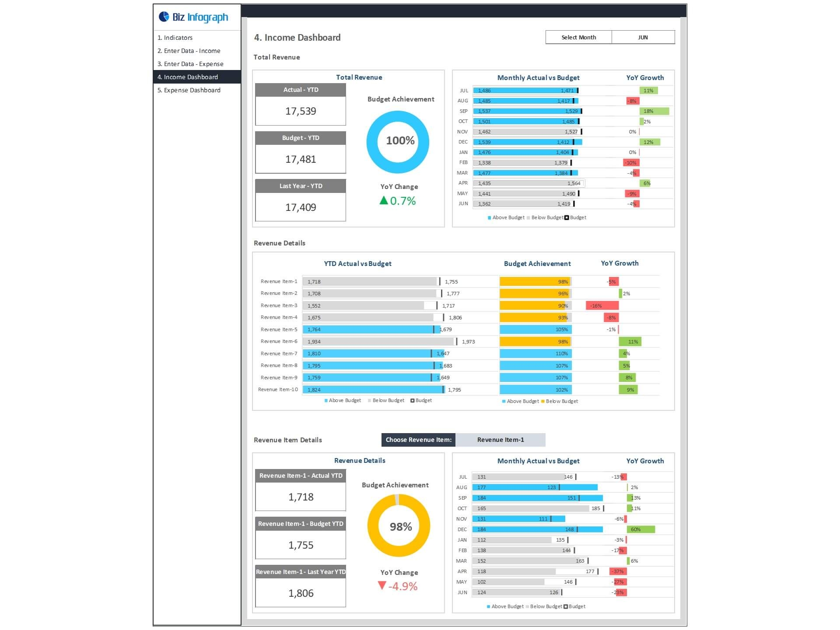
Task: Click the green up-arrow beside 0.7% YoY Change
Action: point(383,200)
